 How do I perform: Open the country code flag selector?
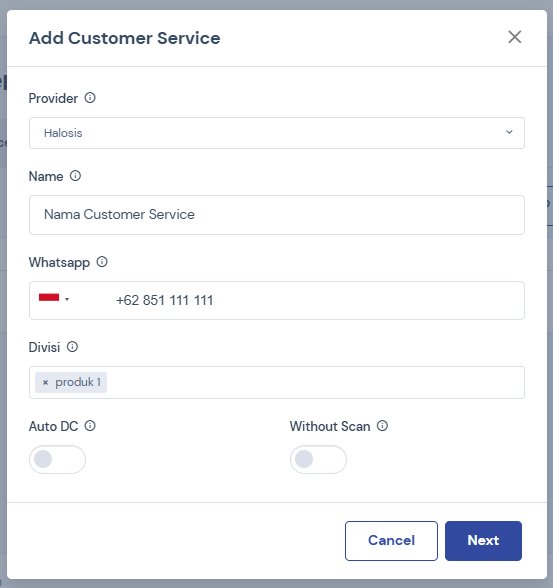54,298
